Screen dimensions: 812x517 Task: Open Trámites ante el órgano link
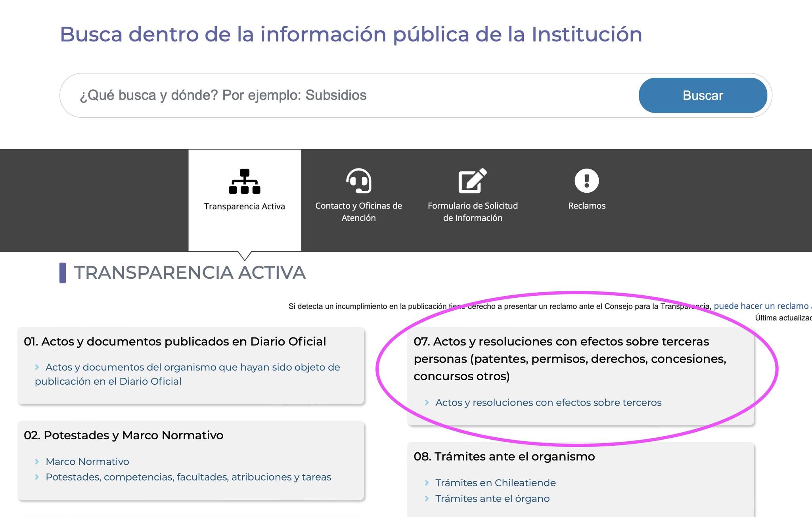coord(492,499)
